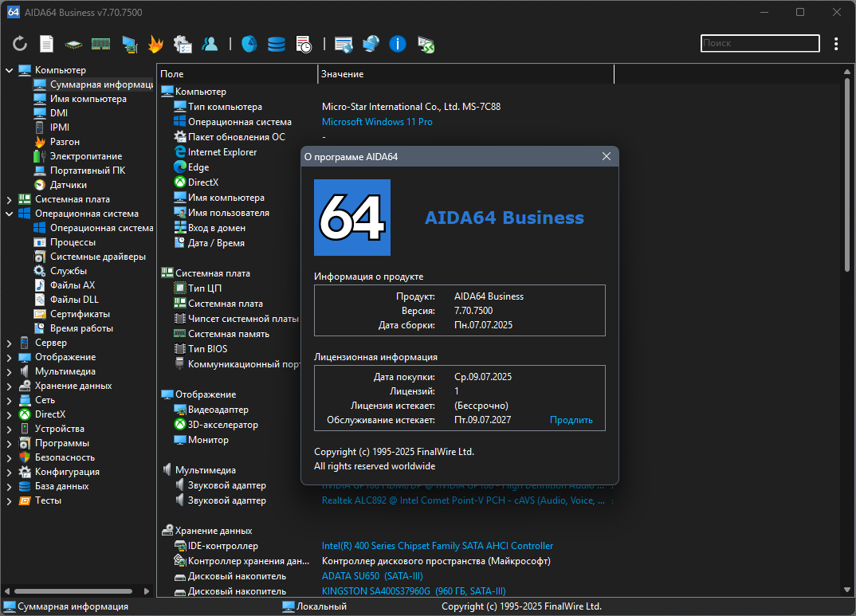The image size is (856, 616).
Task: Click the Продлить link in license info
Action: click(571, 420)
